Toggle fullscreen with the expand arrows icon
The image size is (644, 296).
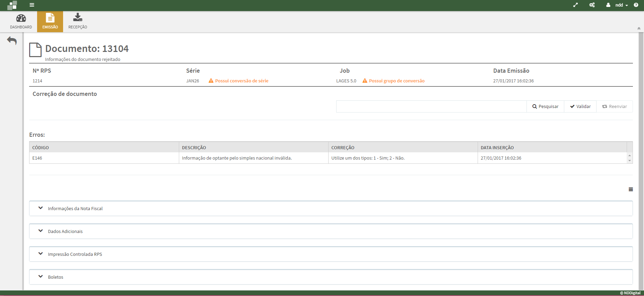coord(575,5)
